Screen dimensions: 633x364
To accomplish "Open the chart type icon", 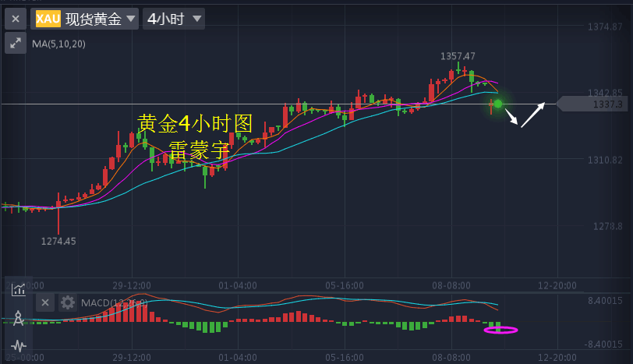I will (x=18, y=291).
